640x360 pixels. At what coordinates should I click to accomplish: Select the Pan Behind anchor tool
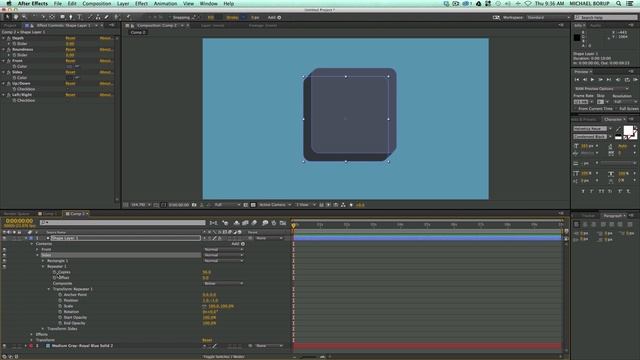click(x=52, y=17)
